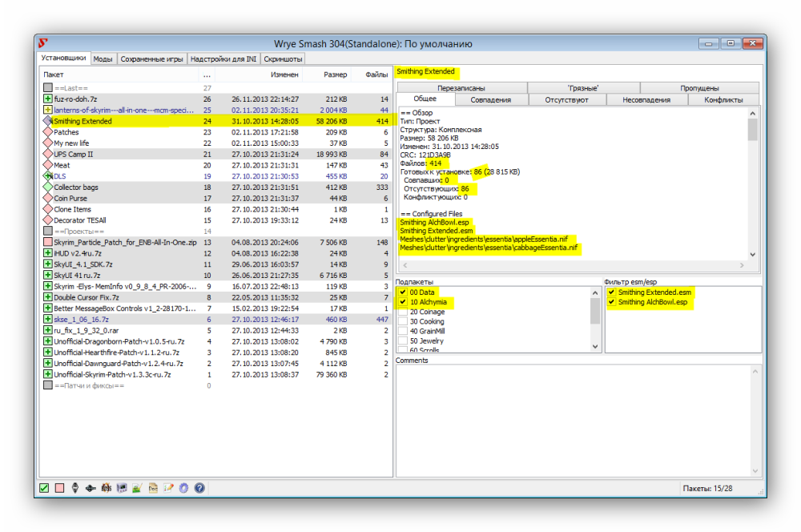
Task: Open the 'Грязные' info tab
Action: click(583, 88)
